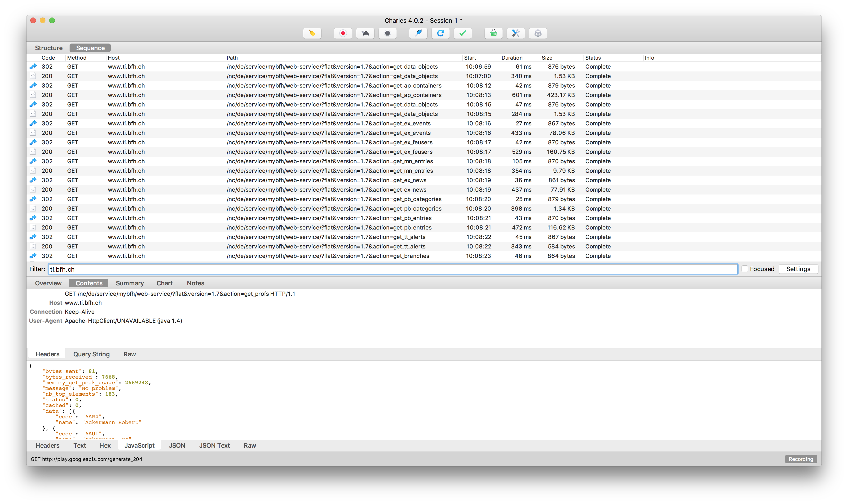Click the filter Settings button

coord(798,269)
